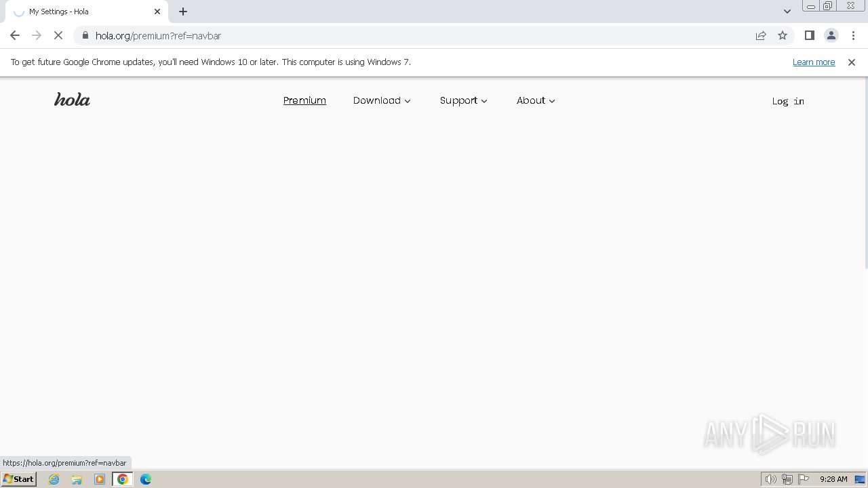Open Windows Media Player on taskbar
The width and height of the screenshot is (868, 488).
(100, 479)
